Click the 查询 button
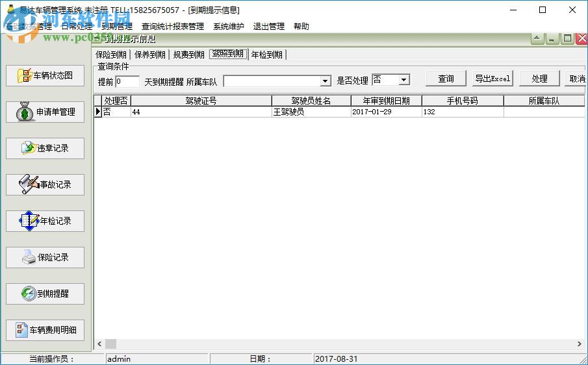 point(446,79)
